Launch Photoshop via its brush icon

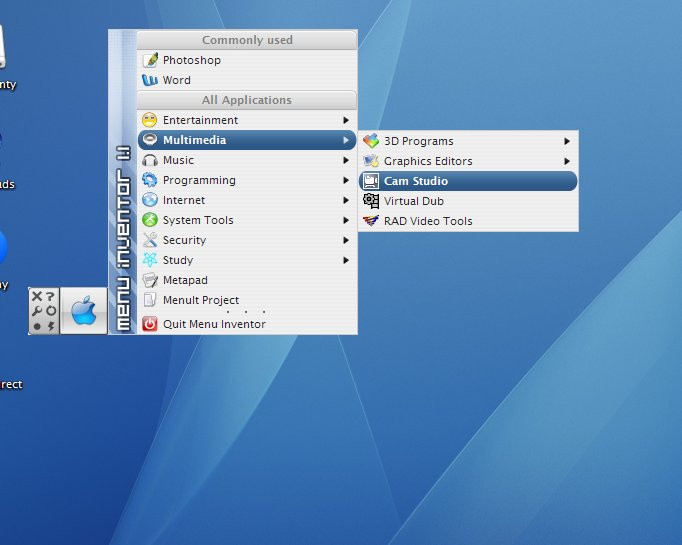(150, 60)
